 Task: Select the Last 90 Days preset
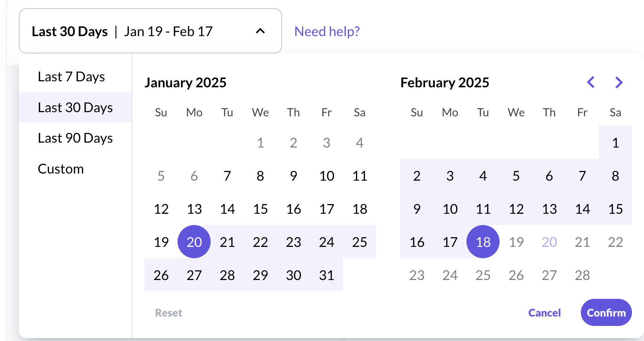75,138
